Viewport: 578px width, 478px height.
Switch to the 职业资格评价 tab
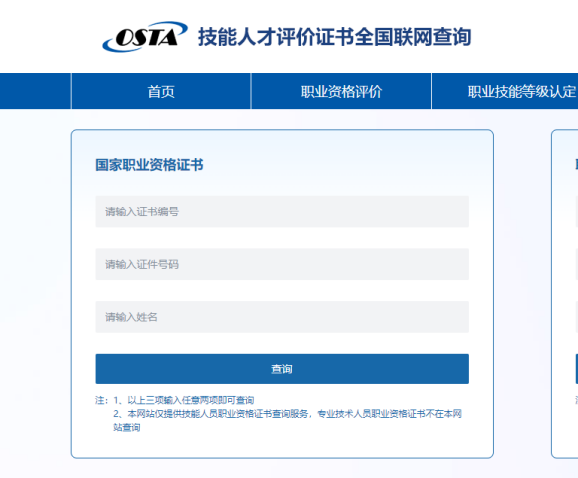[341, 91]
